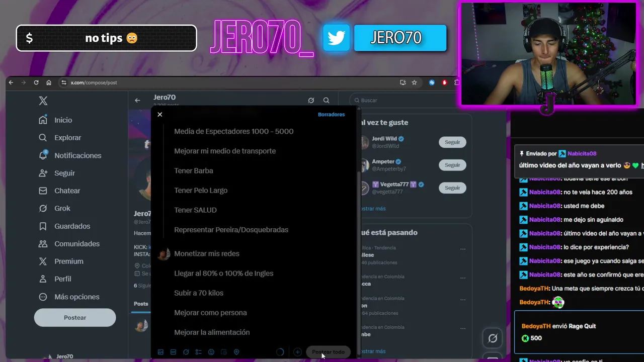The height and width of the screenshot is (362, 644).
Task: Open Grok in the sidebar
Action: coord(55,208)
